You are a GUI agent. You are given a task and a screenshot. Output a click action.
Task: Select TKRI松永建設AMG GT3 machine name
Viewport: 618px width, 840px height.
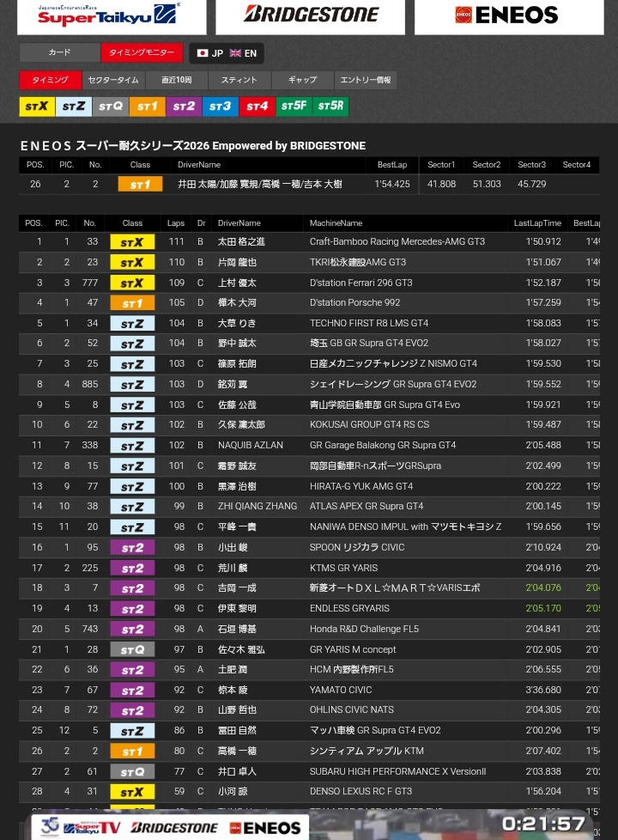[358, 262]
